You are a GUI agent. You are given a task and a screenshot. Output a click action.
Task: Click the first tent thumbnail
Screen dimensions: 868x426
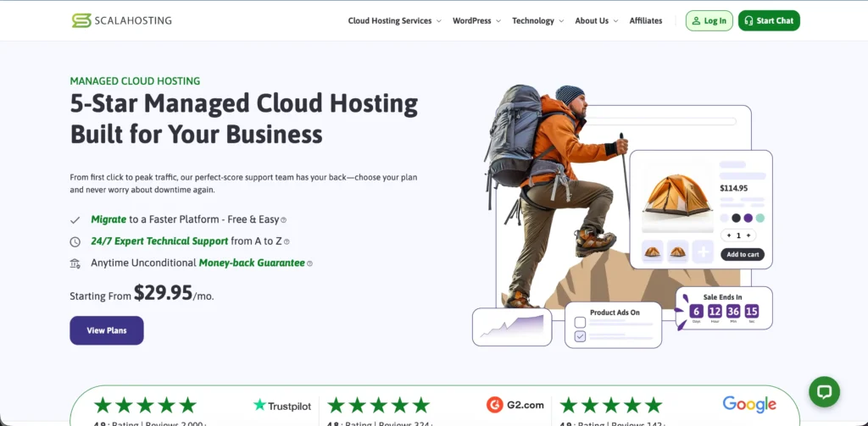[652, 252]
